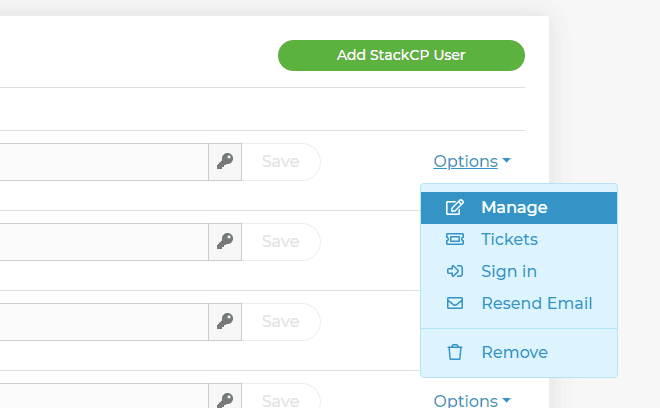Click the key icon in the second row
This screenshot has height=408, width=660.
point(225,242)
